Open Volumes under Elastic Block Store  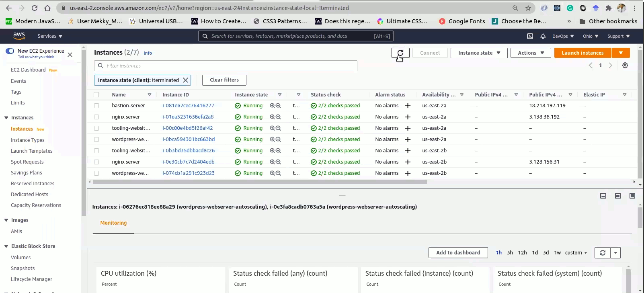click(21, 258)
